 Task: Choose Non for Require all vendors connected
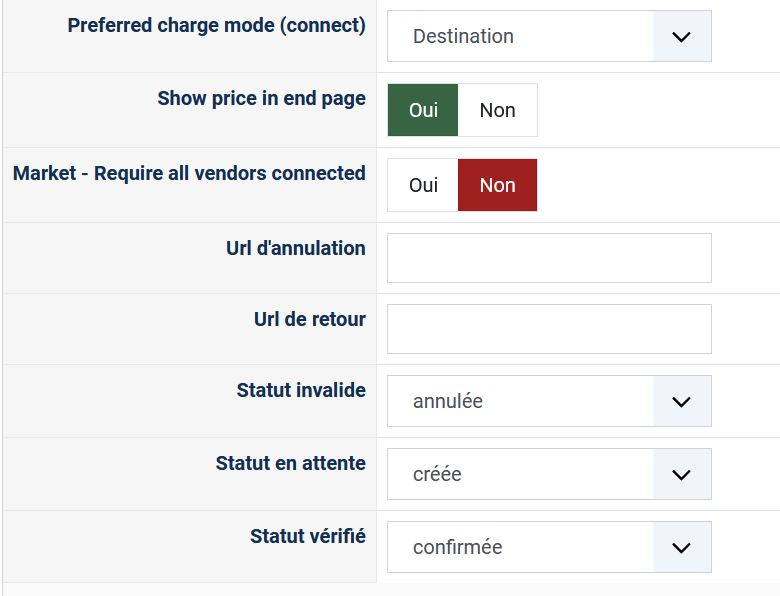497,185
